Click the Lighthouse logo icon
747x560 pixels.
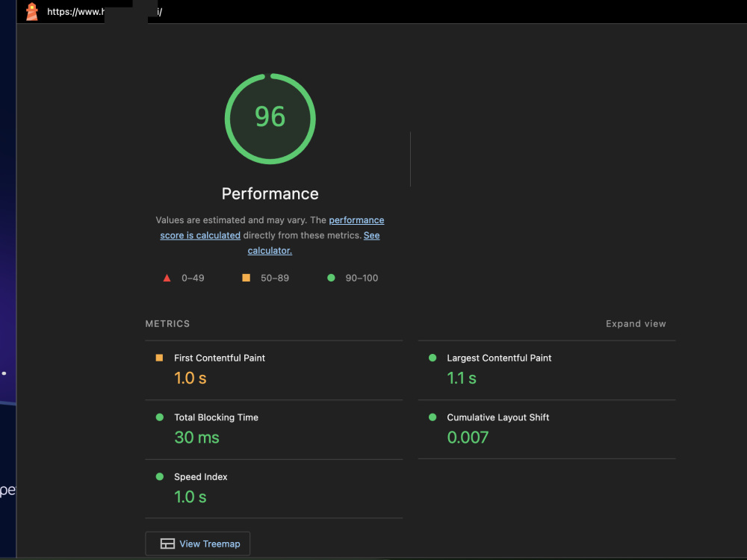click(x=32, y=11)
